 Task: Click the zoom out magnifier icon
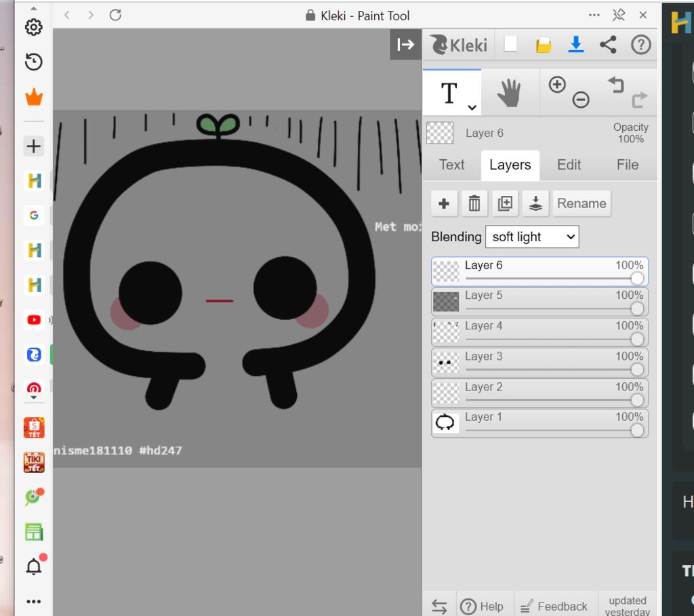click(x=581, y=100)
